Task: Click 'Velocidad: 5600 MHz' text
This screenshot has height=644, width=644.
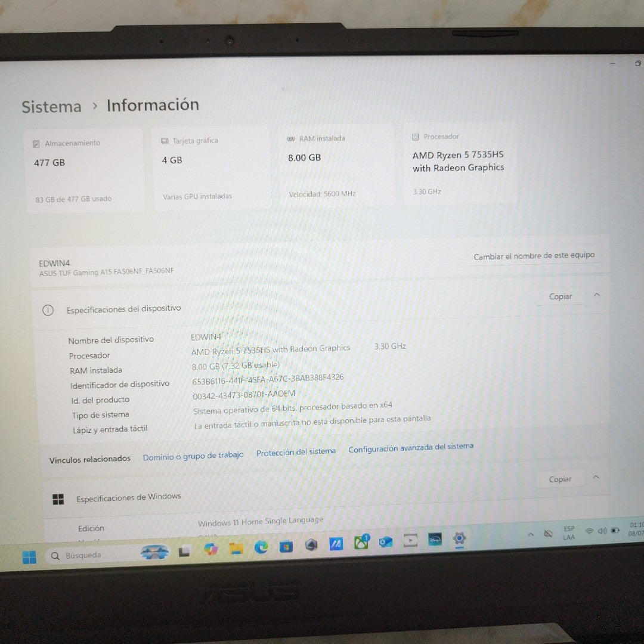Action: coord(322,193)
